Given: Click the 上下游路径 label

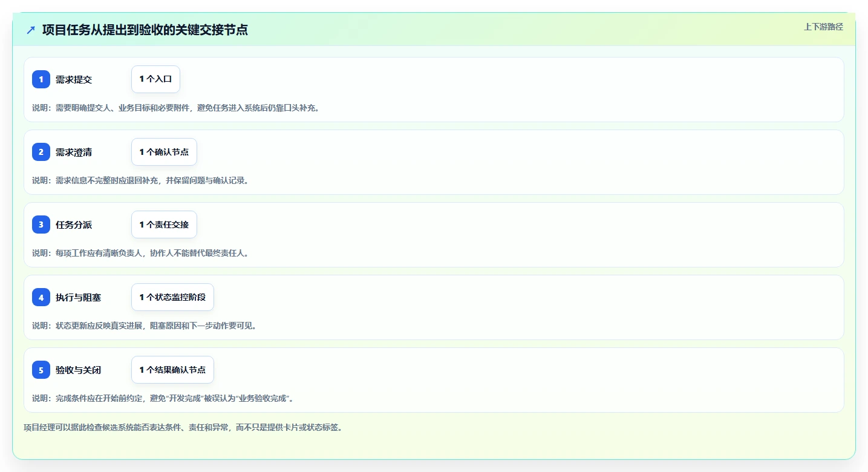Looking at the screenshot, I should (x=823, y=27).
